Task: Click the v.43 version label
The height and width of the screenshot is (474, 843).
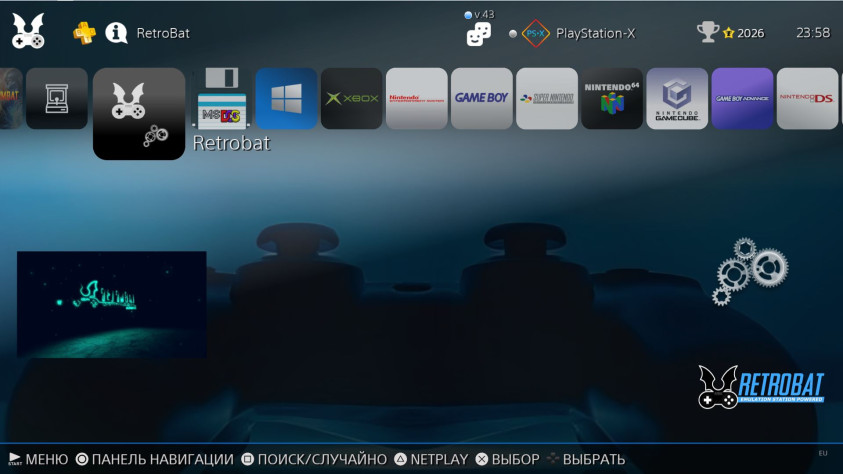Action: 484,15
